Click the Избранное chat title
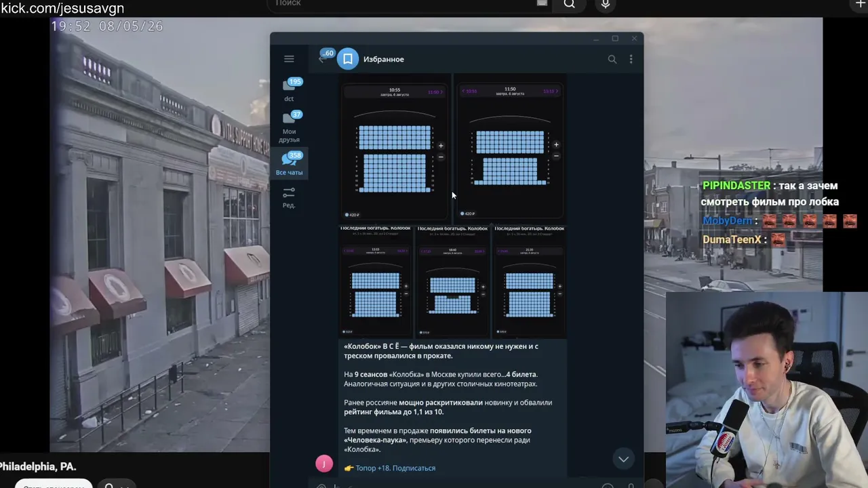This screenshot has height=488, width=868. click(383, 59)
